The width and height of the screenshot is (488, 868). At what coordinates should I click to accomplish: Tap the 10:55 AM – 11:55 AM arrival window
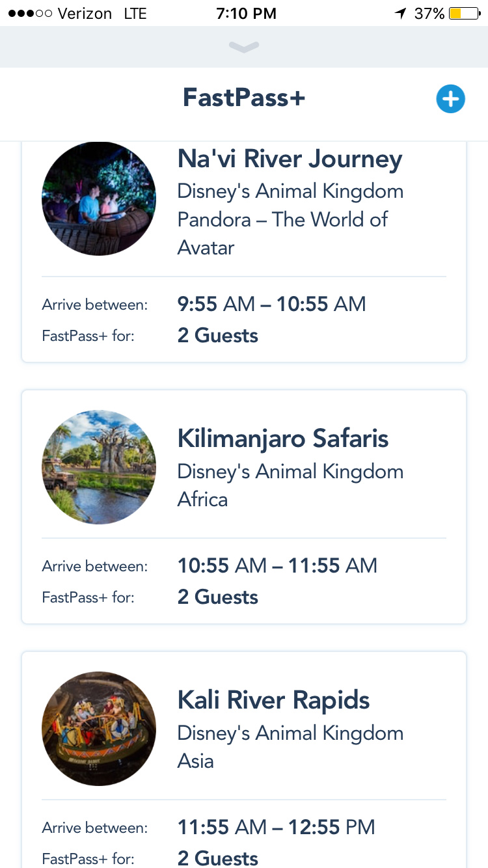click(277, 565)
